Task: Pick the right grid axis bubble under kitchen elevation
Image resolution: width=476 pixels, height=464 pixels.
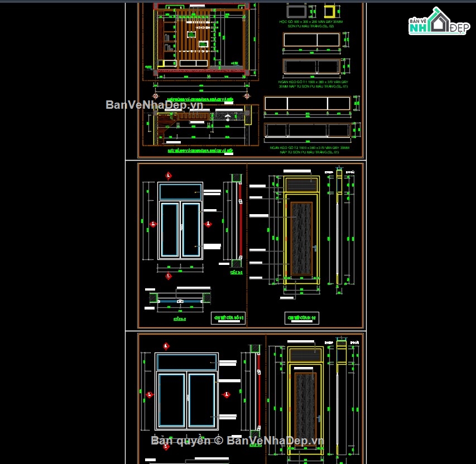Action: (247, 96)
